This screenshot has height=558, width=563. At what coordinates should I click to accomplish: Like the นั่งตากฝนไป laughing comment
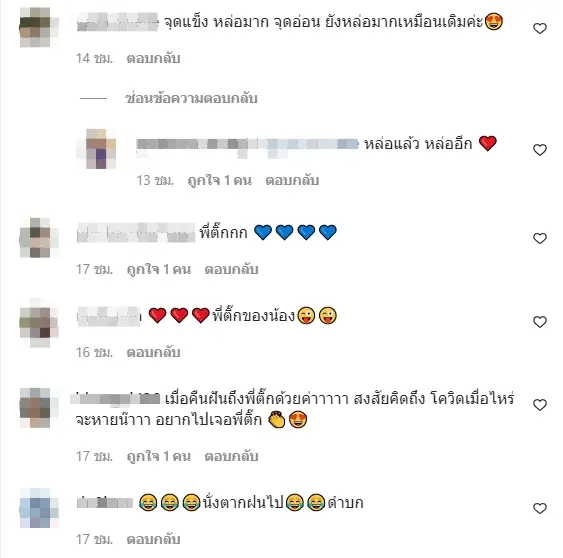(x=540, y=508)
